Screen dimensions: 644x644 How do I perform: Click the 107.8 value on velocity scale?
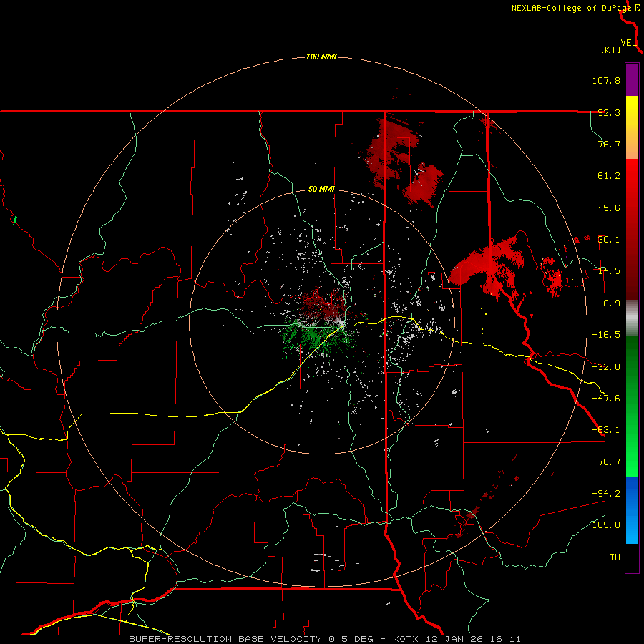606,80
